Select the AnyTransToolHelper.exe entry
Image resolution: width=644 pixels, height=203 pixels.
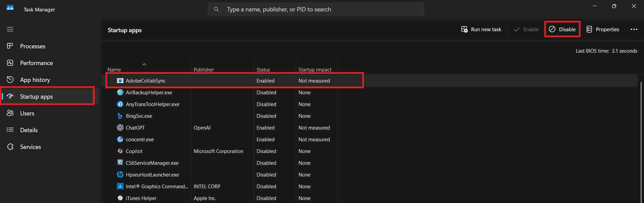tap(152, 104)
